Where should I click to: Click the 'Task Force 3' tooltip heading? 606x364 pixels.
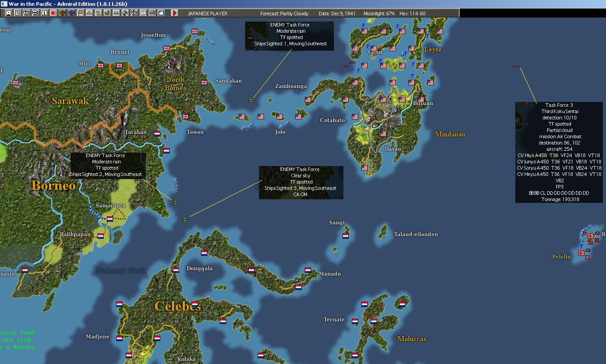pos(559,105)
